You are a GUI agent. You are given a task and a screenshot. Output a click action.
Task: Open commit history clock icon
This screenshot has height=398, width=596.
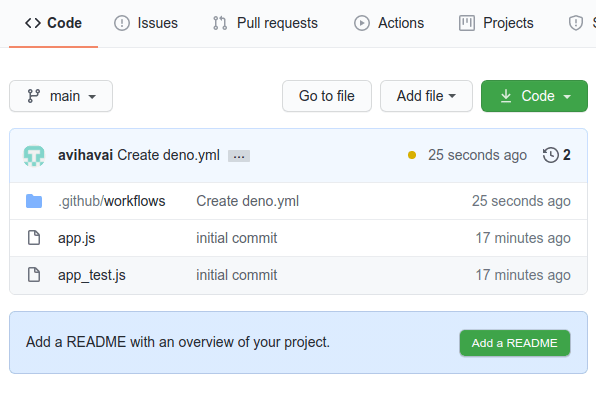[551, 155]
